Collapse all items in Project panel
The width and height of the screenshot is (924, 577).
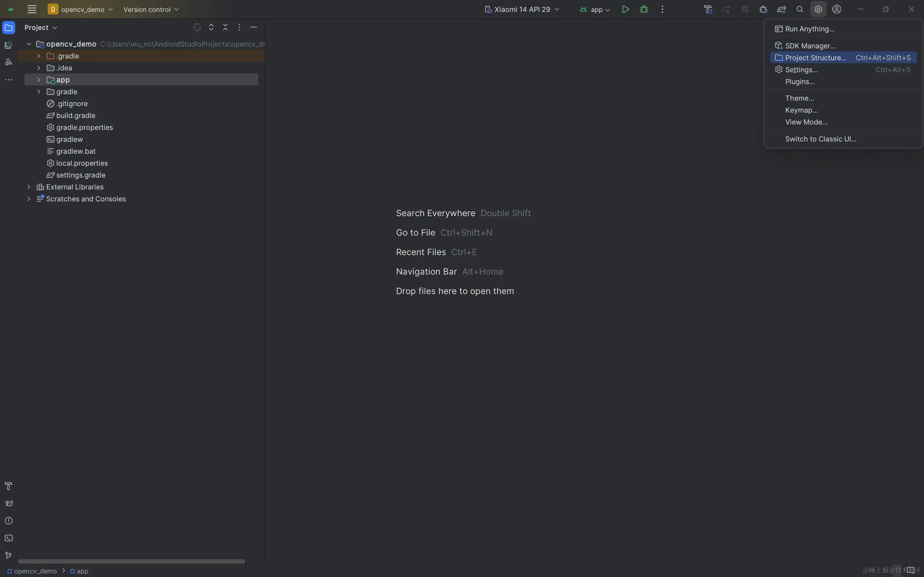[225, 27]
